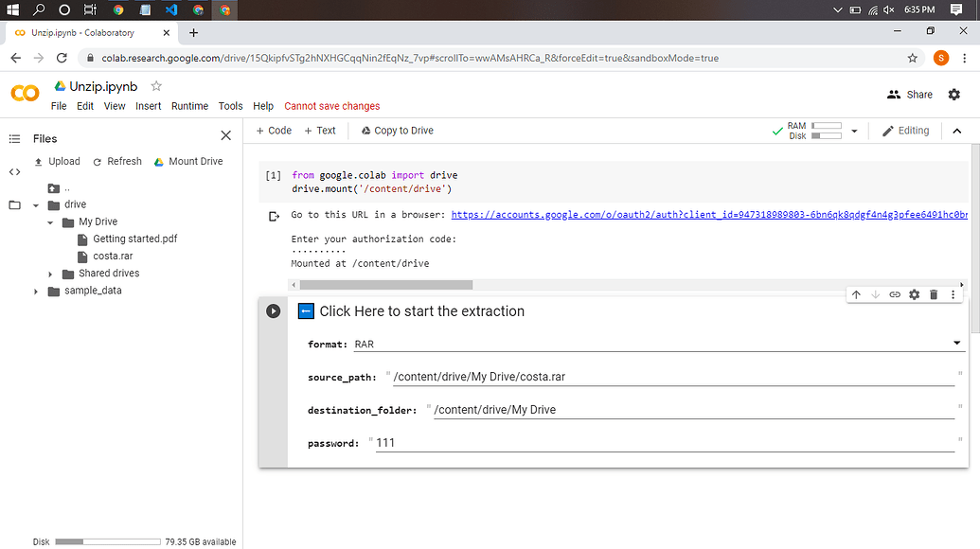The image size is (980, 549).
Task: Refresh the Files panel
Action: coord(116,161)
